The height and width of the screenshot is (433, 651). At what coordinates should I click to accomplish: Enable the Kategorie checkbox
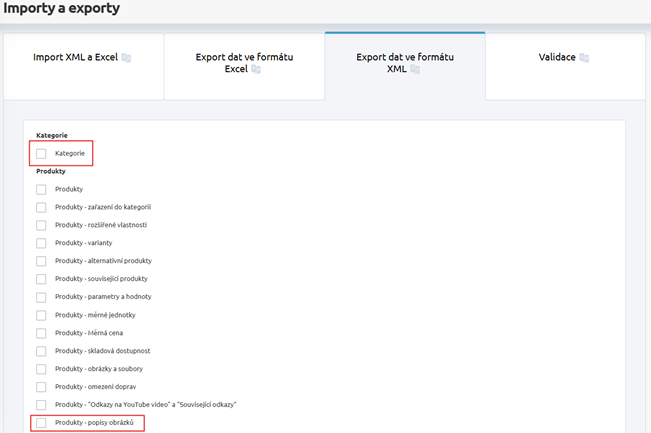41,153
